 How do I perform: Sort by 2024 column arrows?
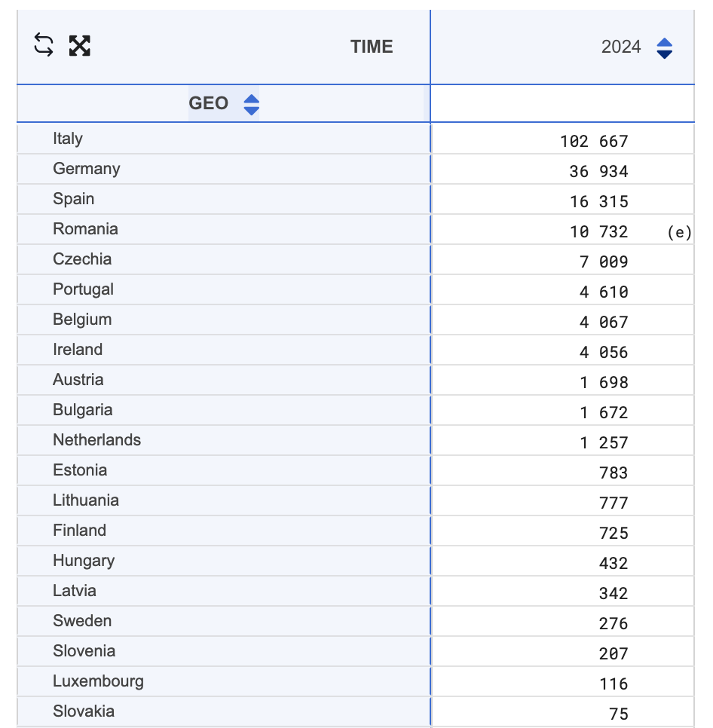(x=664, y=47)
